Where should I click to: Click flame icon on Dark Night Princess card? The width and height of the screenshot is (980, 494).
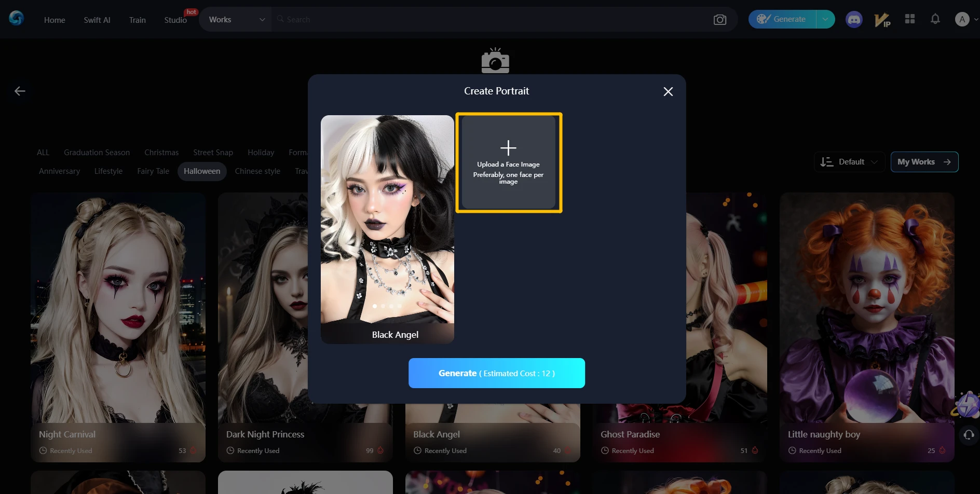click(x=380, y=450)
